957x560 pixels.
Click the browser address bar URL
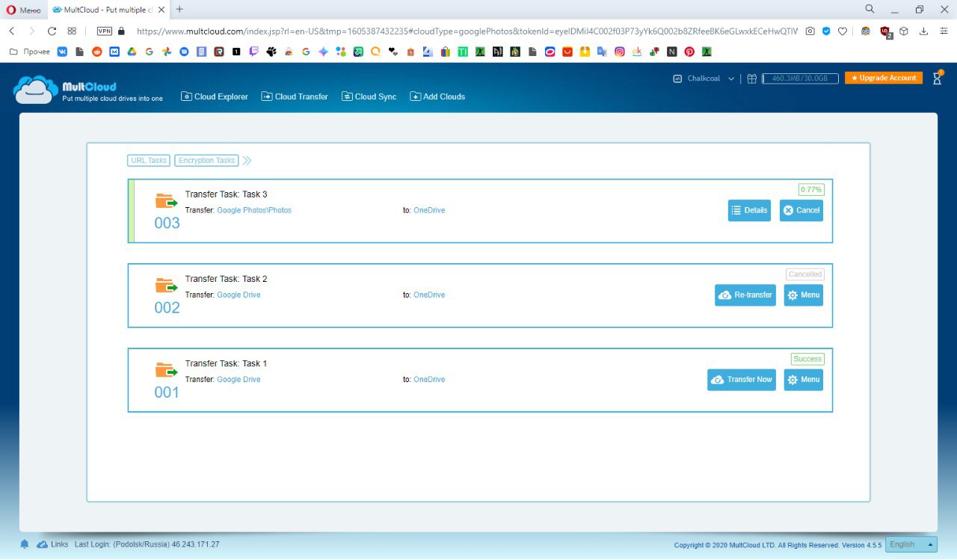click(467, 31)
